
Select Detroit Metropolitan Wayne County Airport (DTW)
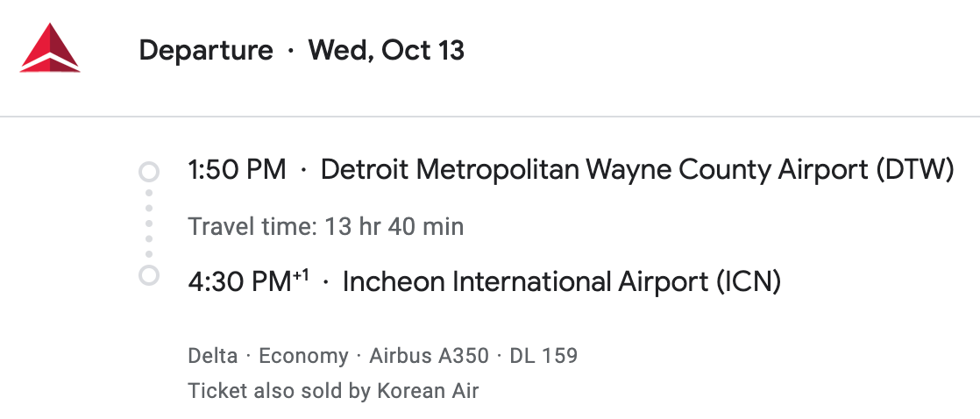pos(637,170)
